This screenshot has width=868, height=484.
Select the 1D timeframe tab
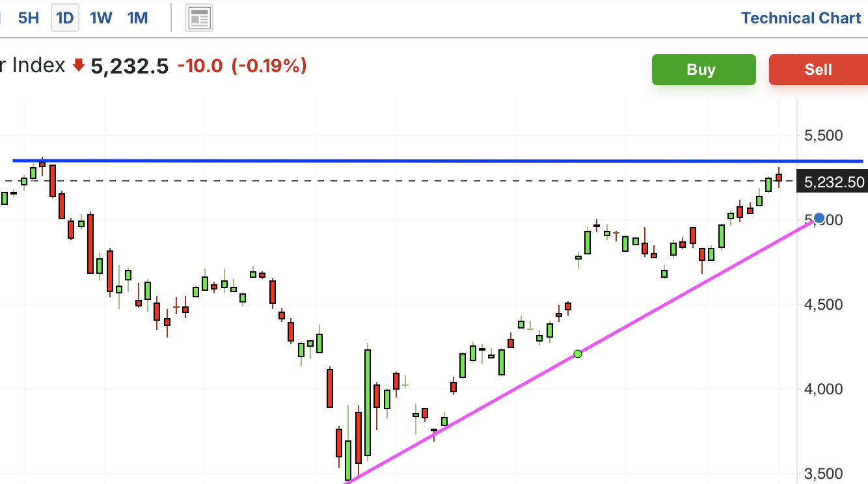(65, 18)
